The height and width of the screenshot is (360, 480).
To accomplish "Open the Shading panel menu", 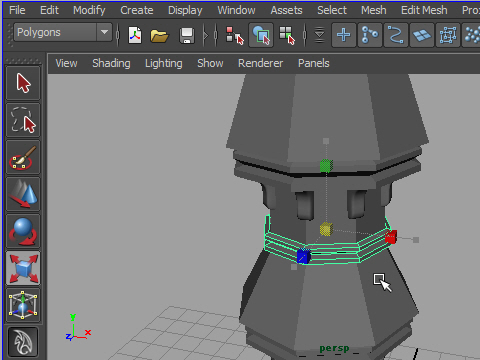I will click(111, 63).
